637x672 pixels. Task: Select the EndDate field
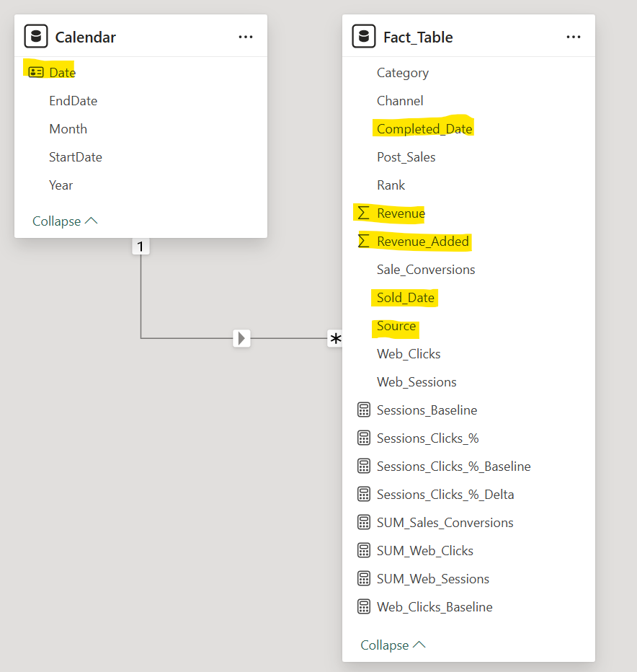click(x=73, y=101)
